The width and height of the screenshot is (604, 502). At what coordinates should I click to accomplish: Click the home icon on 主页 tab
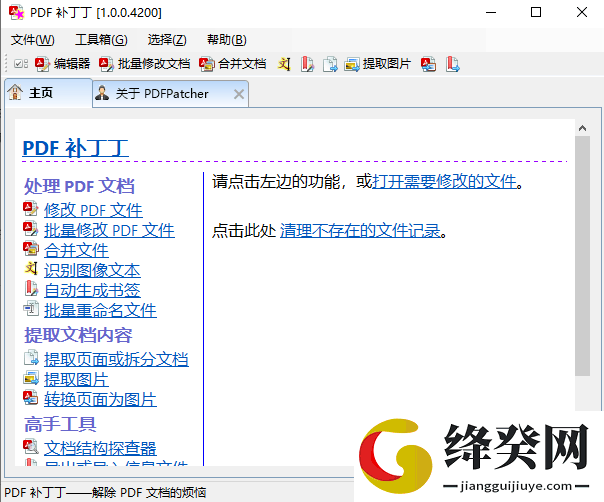pos(15,92)
